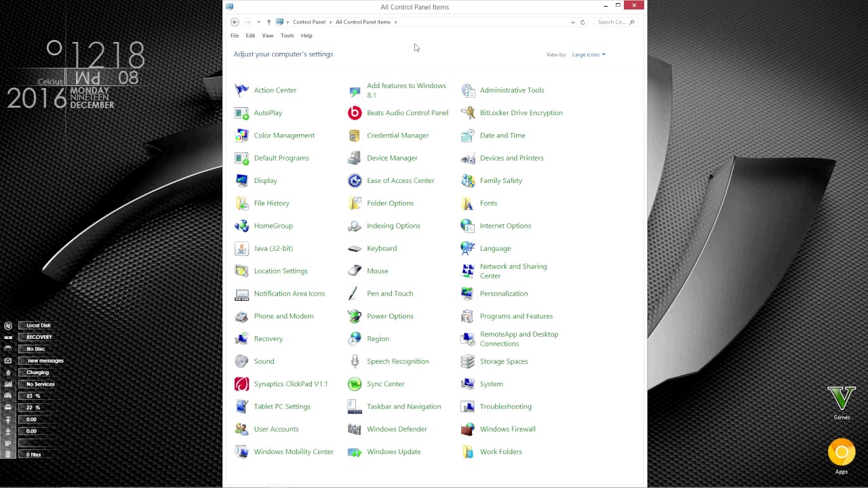Open the RemoteApp and Desktop Connections link
Image resolution: width=868 pixels, height=488 pixels.
pos(519,339)
